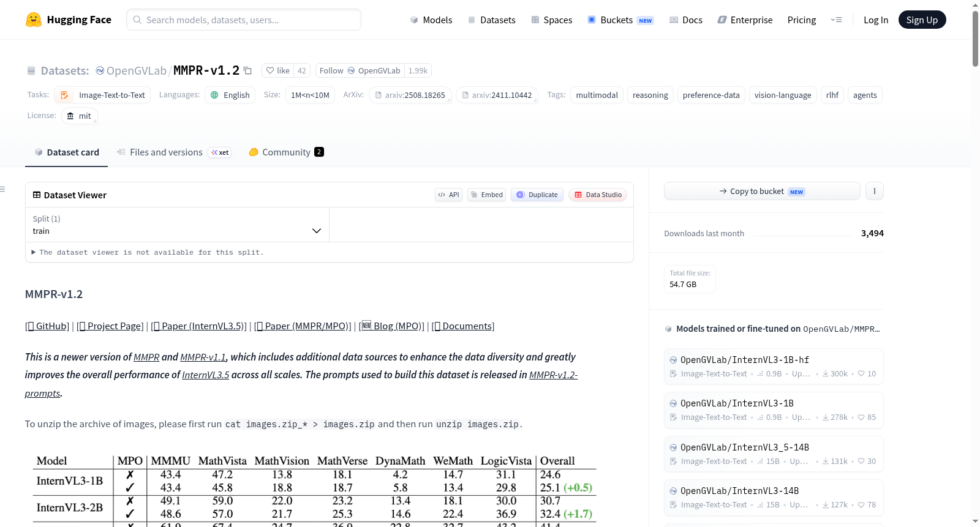This screenshot has width=980, height=527.
Task: Expand the dataset viewer not available message
Action: pos(148,252)
